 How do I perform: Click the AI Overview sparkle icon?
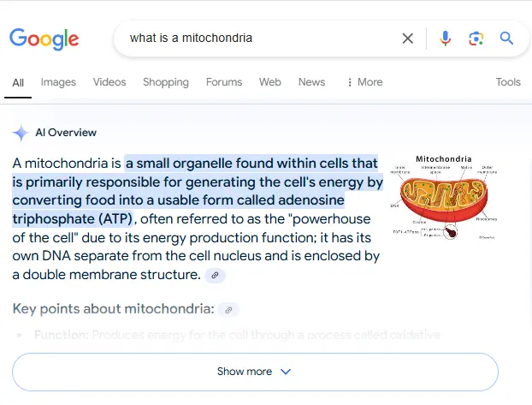tap(21, 133)
